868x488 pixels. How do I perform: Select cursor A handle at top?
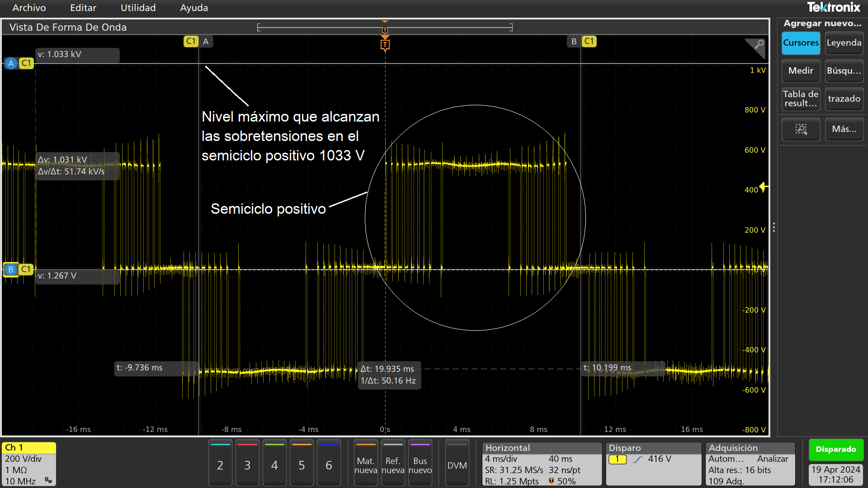pyautogui.click(x=198, y=42)
